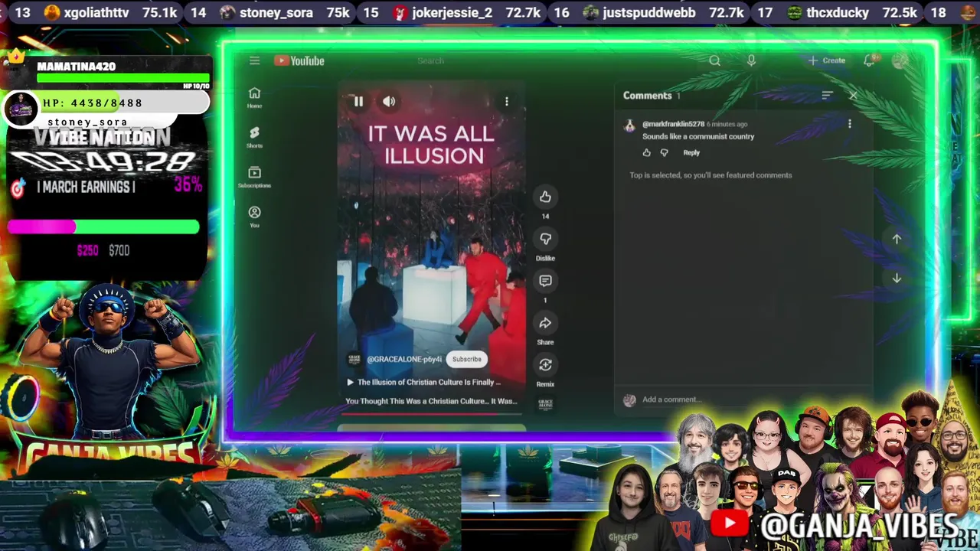Open @markfranklin5278 commenter profile
The width and height of the screenshot is (980, 551).
coord(673,124)
